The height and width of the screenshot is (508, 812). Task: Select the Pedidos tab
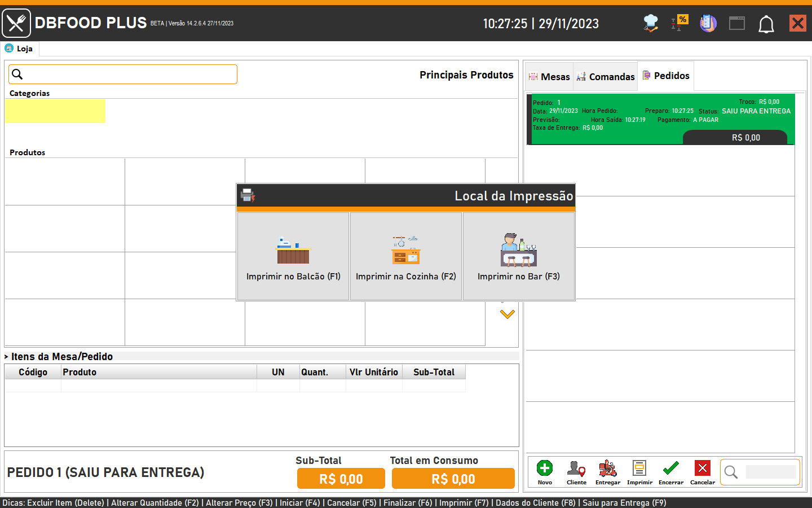(x=666, y=76)
